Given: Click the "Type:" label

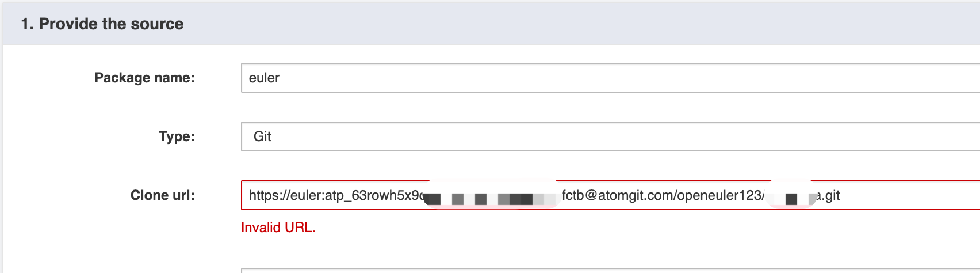Looking at the screenshot, I should (x=177, y=136).
